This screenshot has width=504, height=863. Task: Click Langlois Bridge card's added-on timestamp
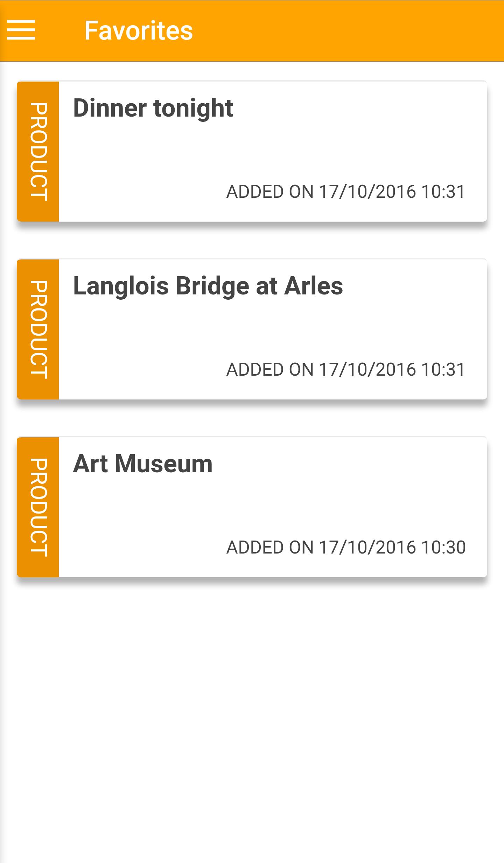coord(346,370)
